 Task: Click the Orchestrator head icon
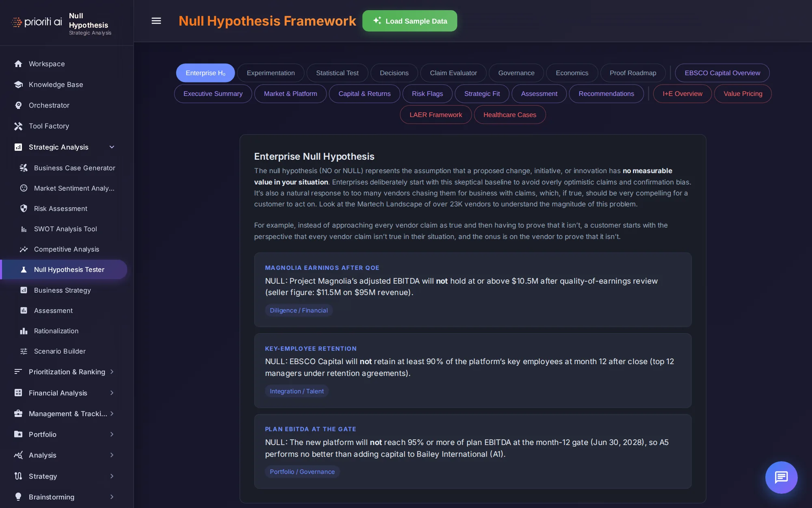pos(18,105)
